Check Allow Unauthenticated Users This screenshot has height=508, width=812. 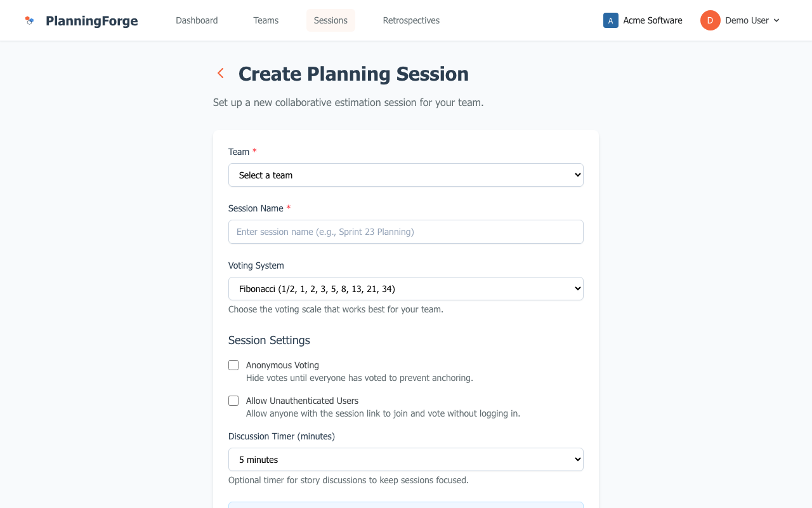tap(233, 401)
